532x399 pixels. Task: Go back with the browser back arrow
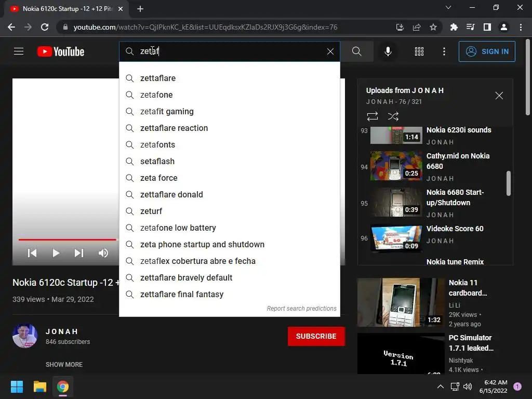pos(11,27)
